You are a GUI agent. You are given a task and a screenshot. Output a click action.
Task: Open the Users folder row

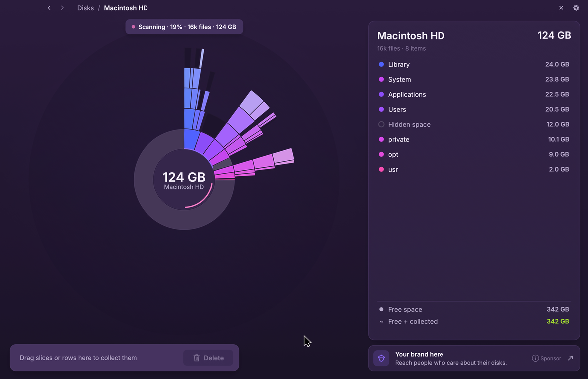click(x=474, y=109)
